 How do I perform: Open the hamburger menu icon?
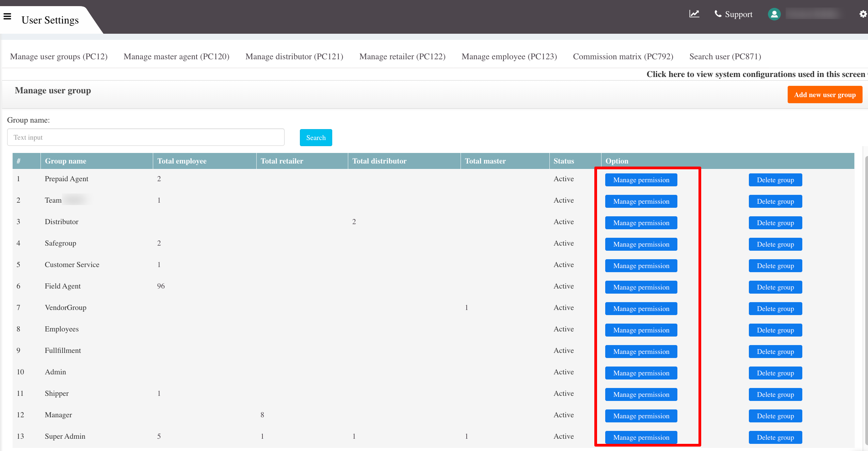(7, 16)
